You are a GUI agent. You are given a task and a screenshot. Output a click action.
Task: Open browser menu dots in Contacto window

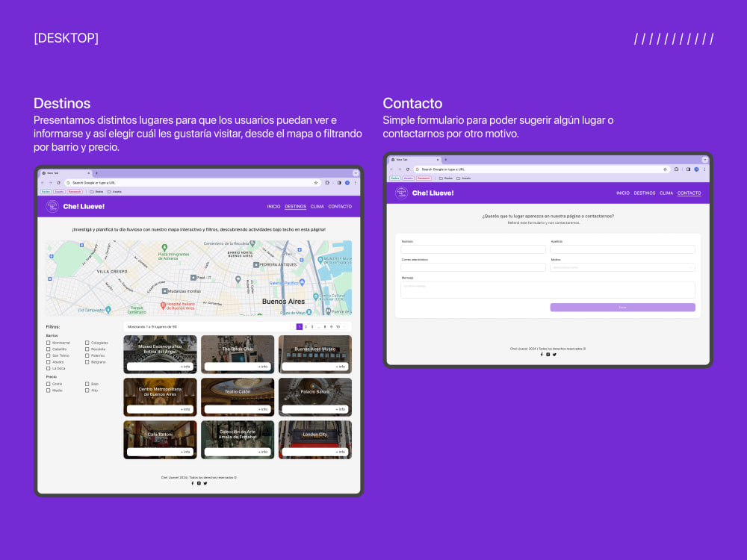[x=704, y=169]
